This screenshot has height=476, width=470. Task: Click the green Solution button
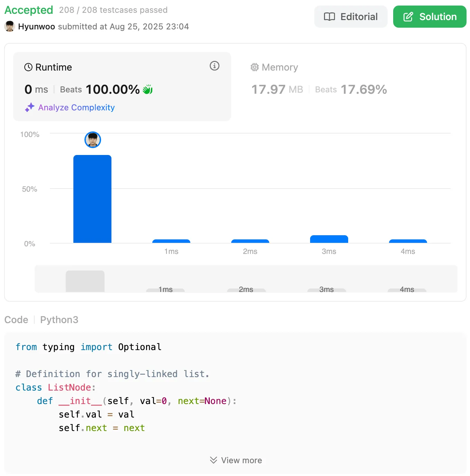coord(430,17)
